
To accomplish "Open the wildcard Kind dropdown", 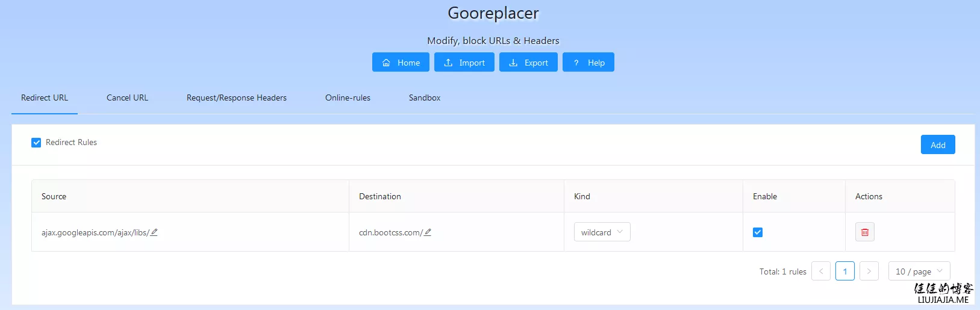I will [x=602, y=232].
